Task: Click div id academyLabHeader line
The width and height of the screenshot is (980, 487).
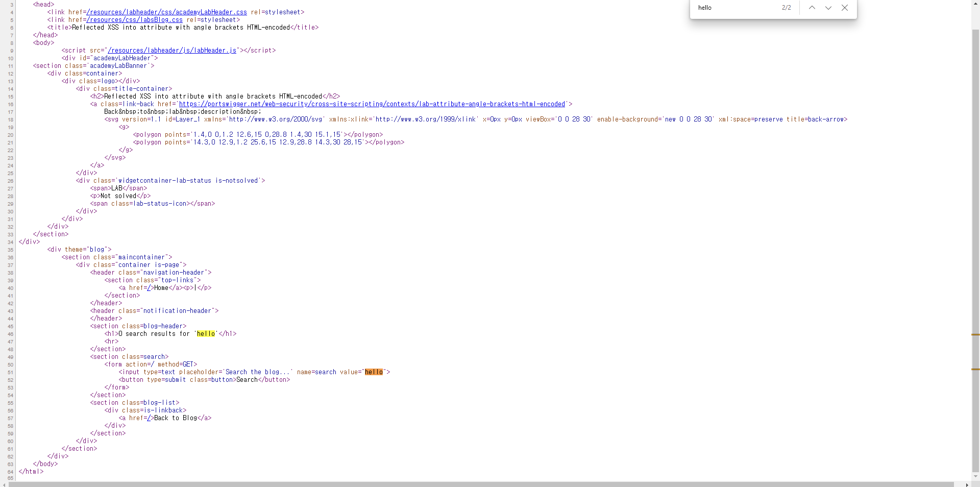Action: click(110, 58)
